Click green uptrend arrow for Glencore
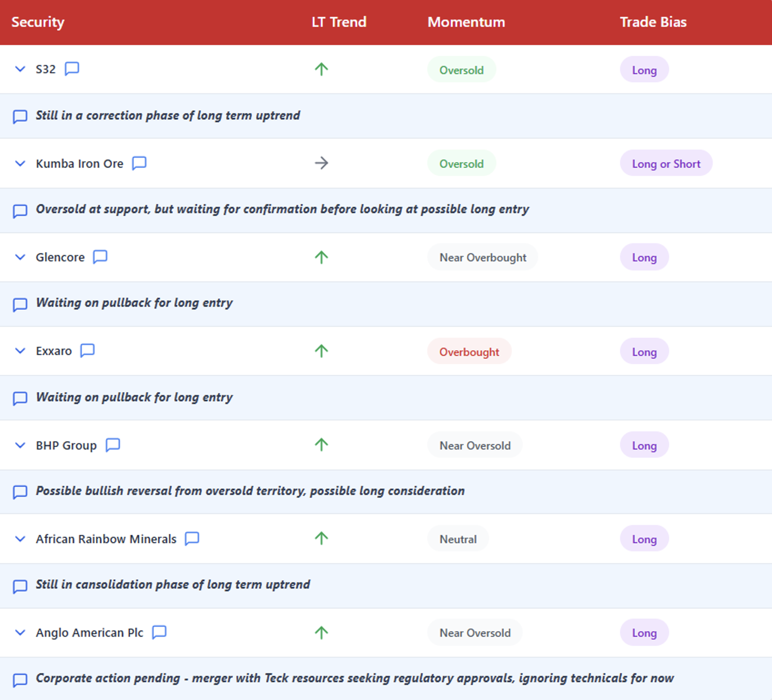The width and height of the screenshot is (772, 700). [x=321, y=257]
